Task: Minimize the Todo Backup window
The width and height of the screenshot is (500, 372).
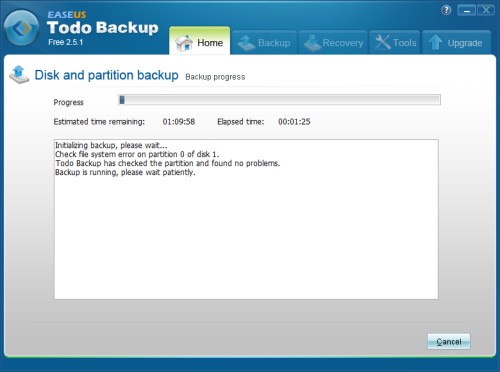Action: point(467,11)
